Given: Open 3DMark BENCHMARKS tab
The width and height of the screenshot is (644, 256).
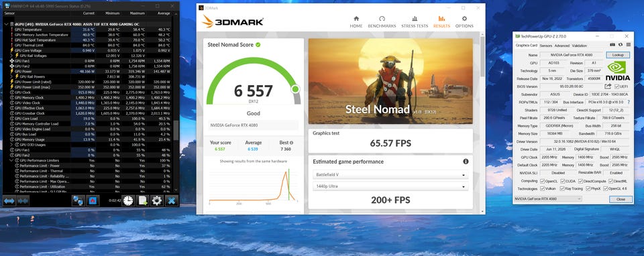Looking at the screenshot, I should [382, 22].
